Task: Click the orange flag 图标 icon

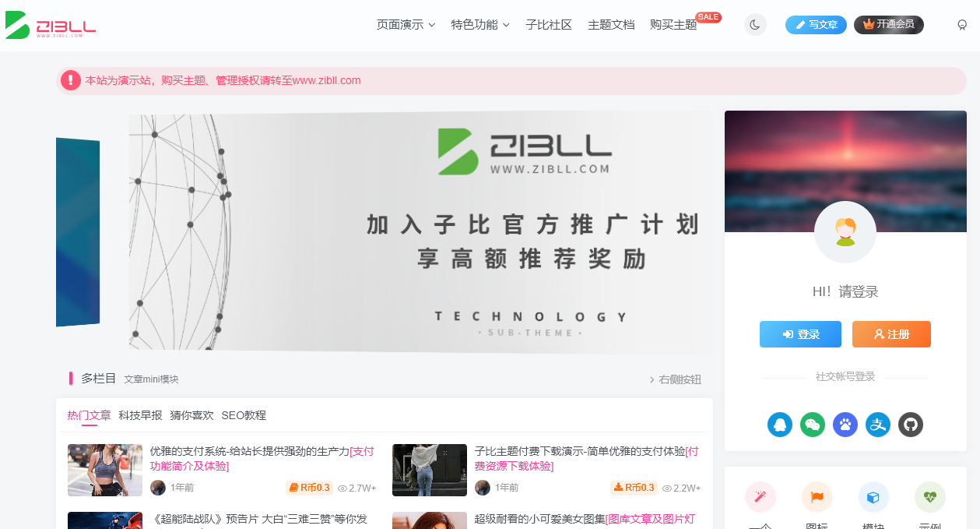Action: click(817, 497)
